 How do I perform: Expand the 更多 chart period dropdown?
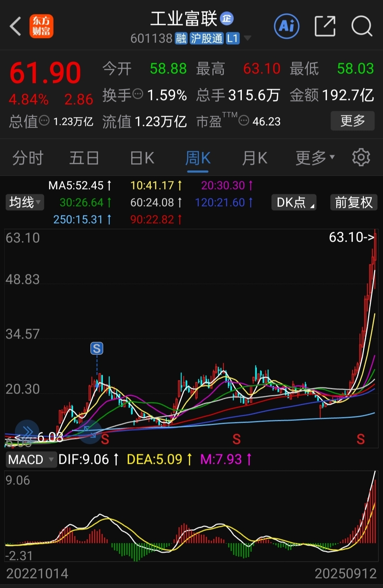[x=315, y=158]
